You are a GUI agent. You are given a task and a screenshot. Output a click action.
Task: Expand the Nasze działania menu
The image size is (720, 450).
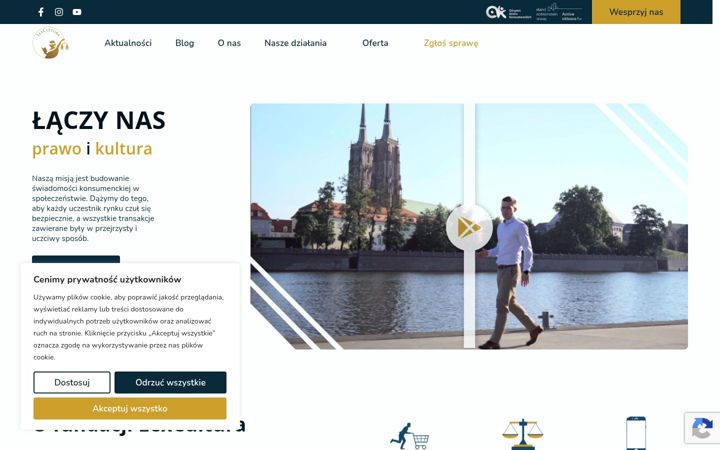pyautogui.click(x=295, y=43)
